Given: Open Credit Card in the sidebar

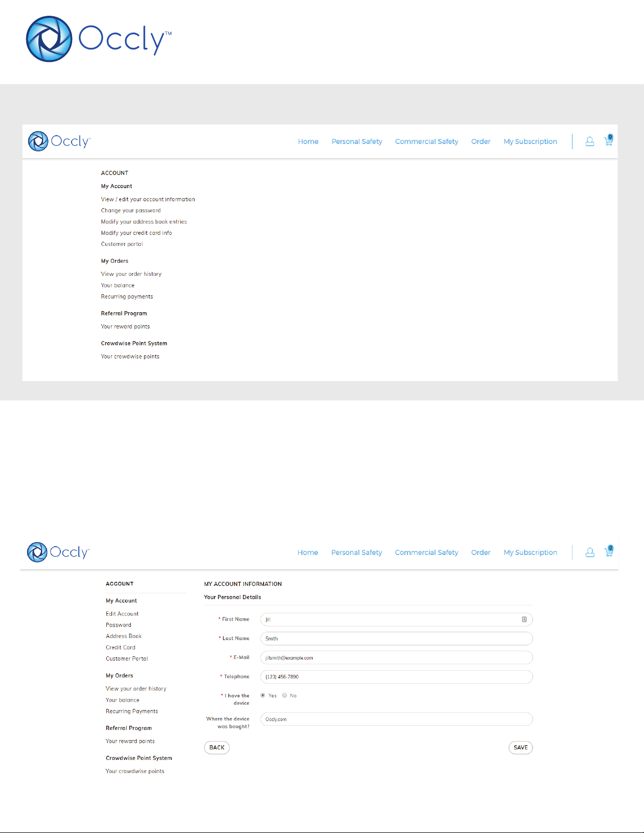Looking at the screenshot, I should pos(120,647).
